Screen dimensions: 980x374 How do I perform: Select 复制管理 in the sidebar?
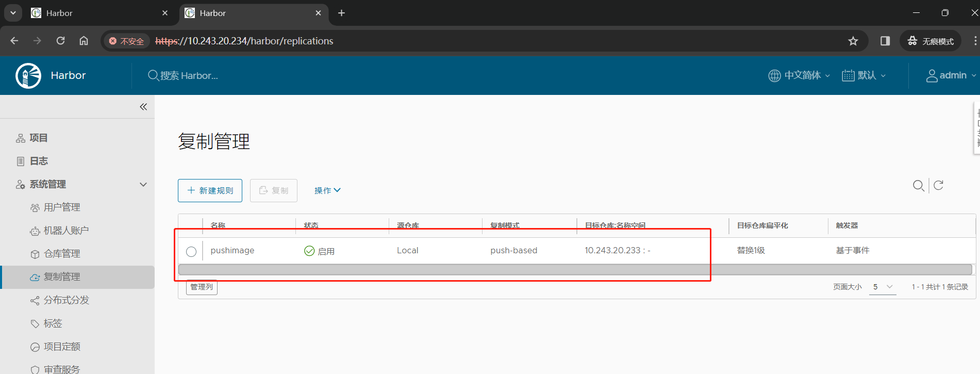(77, 277)
